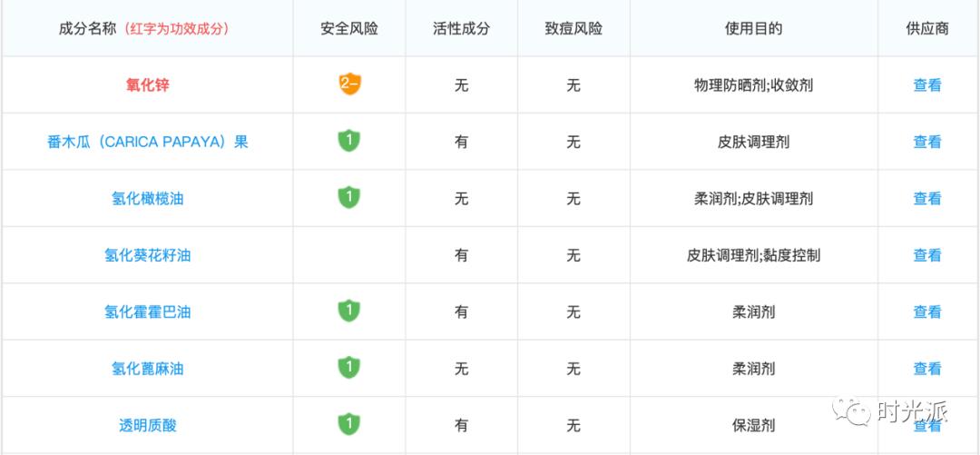Open the 氢化霍霍巴油 ingredient link
The width and height of the screenshot is (980, 455).
coord(148,312)
